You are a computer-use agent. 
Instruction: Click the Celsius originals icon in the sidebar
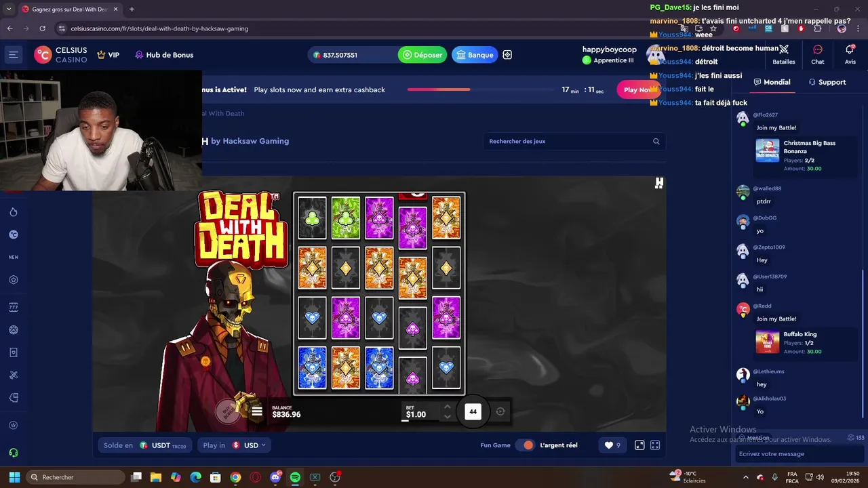14,235
